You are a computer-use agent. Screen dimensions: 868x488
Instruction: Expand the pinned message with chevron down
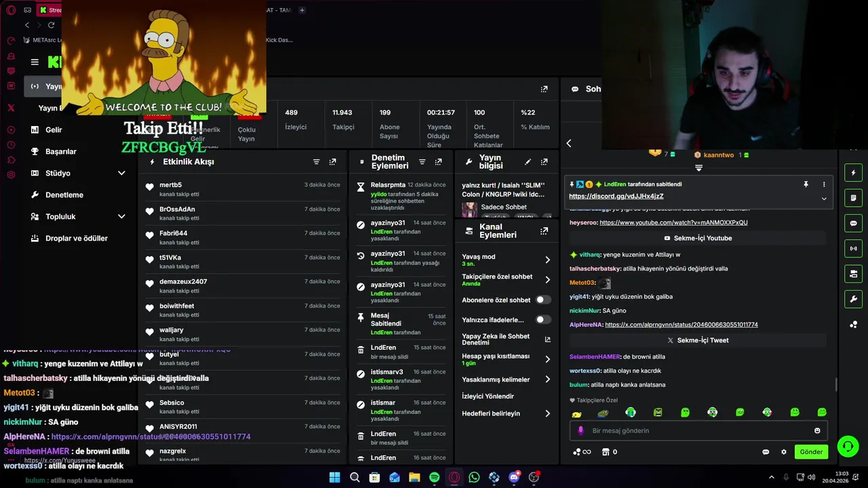[824, 199]
